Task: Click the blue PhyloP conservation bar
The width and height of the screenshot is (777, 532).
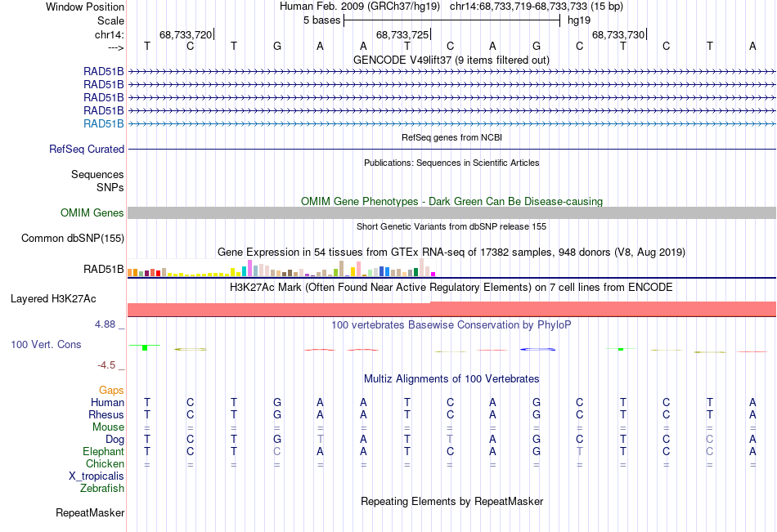Action: coord(537,349)
